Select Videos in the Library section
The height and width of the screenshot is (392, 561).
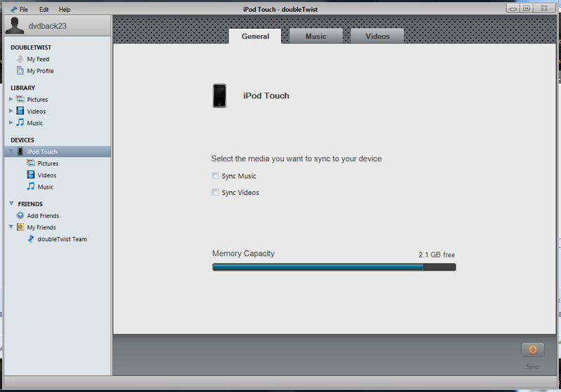[x=36, y=111]
